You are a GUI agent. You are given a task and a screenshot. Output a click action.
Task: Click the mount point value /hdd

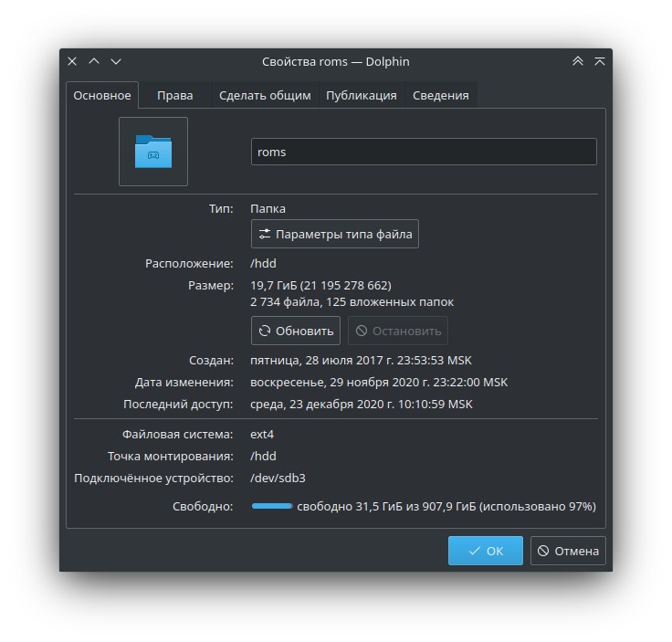tap(263, 456)
